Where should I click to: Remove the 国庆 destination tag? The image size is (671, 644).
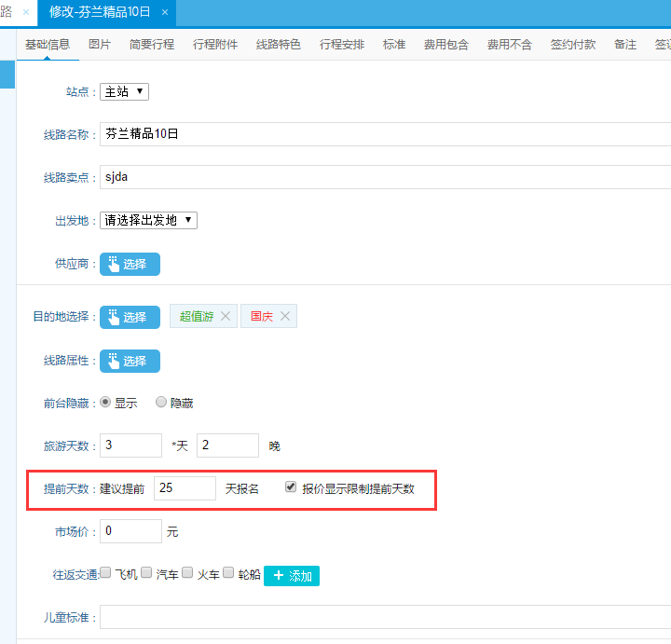tap(285, 317)
